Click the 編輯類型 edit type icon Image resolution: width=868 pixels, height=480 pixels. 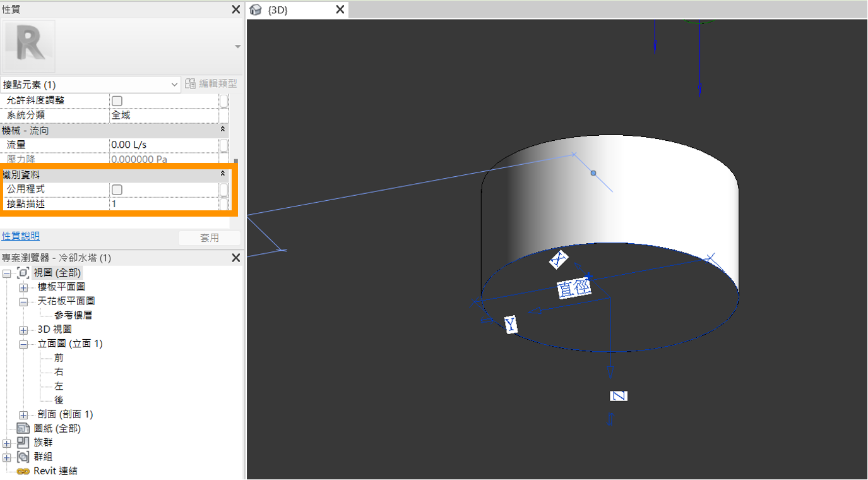(x=190, y=84)
